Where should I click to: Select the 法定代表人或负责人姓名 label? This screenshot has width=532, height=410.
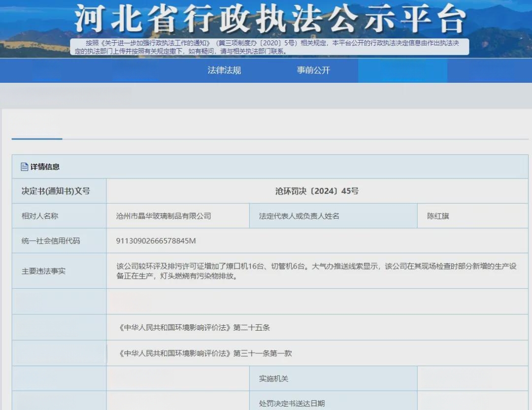[299, 216]
